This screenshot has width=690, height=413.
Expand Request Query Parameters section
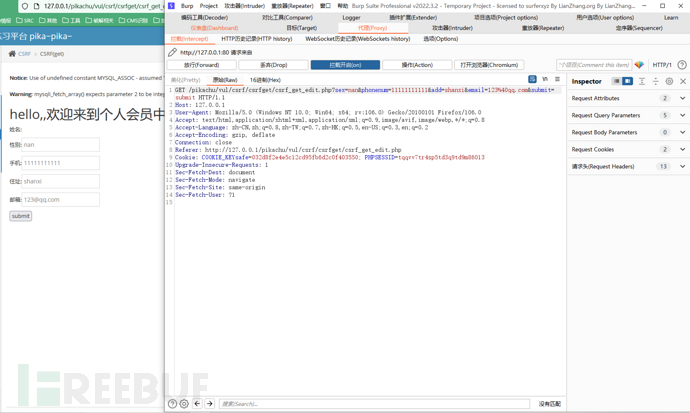pyautogui.click(x=683, y=115)
